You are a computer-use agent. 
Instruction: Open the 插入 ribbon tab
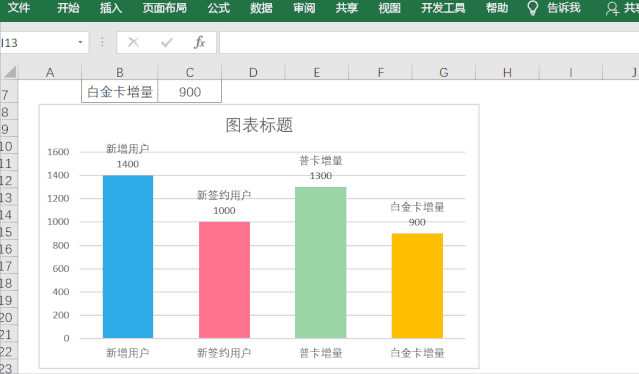(111, 8)
